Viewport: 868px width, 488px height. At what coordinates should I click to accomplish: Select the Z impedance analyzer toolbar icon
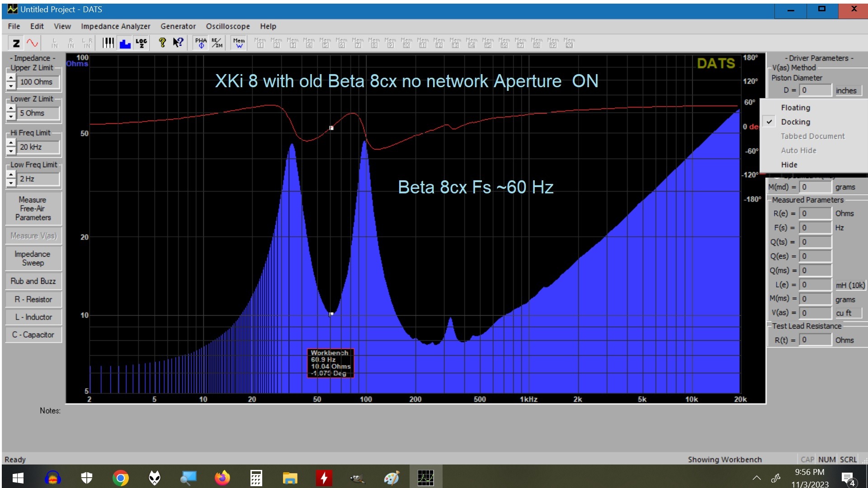pos(16,43)
